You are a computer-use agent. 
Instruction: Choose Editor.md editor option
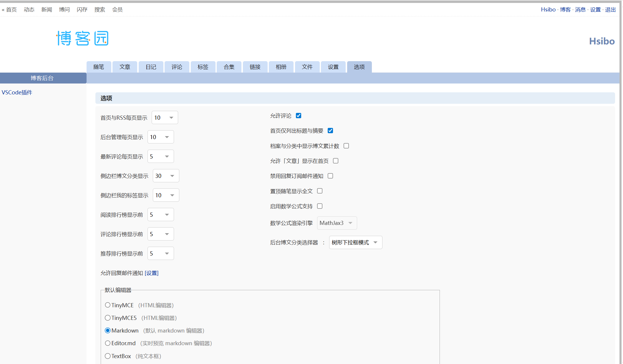coord(108,343)
